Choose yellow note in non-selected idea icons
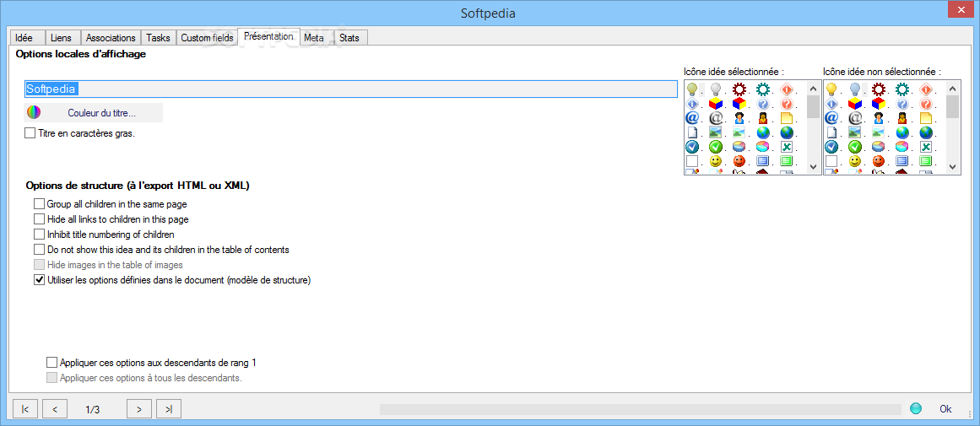The width and height of the screenshot is (980, 426). 926,118
